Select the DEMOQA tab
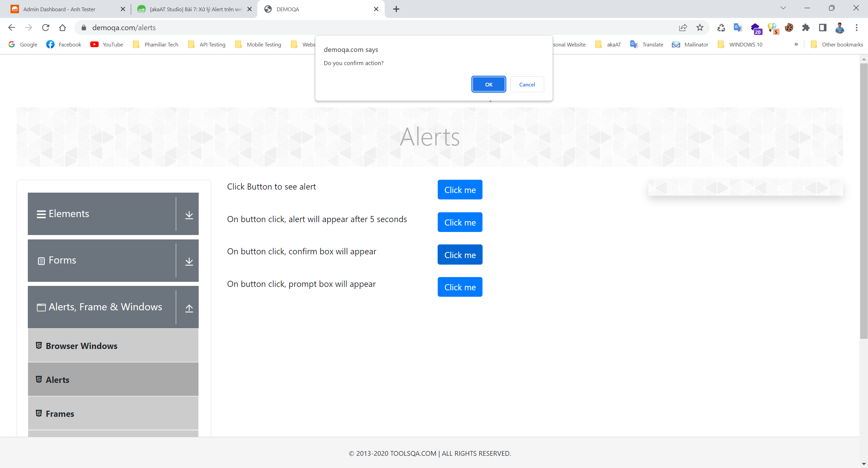Image resolution: width=868 pixels, height=468 pixels. tap(321, 9)
